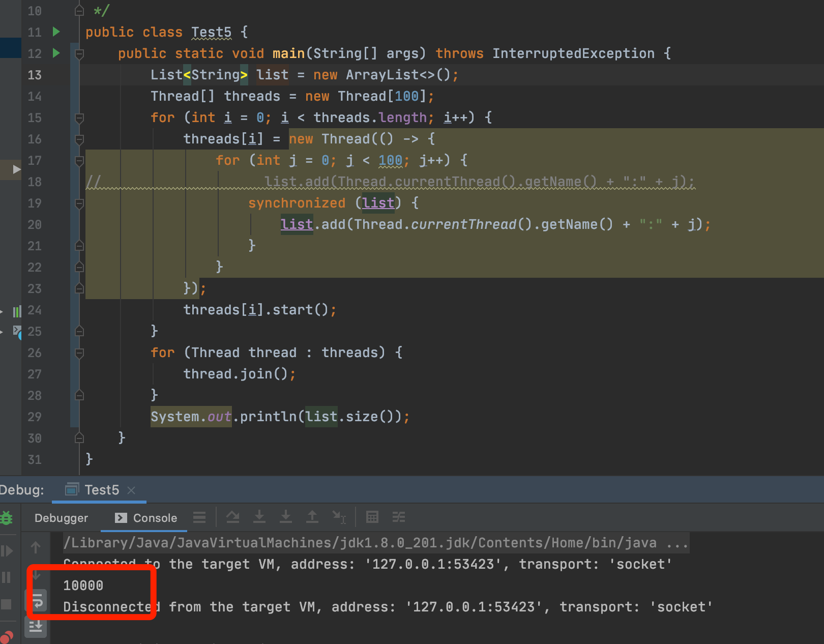Screen dimensions: 824x644
Task: Pause program in debug sidebar
Action: [x=7, y=577]
